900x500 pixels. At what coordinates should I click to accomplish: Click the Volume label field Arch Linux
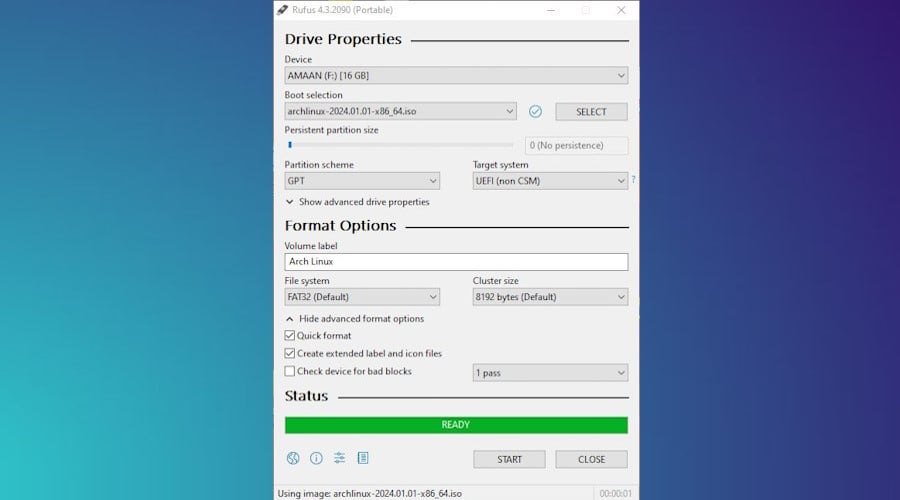456,262
